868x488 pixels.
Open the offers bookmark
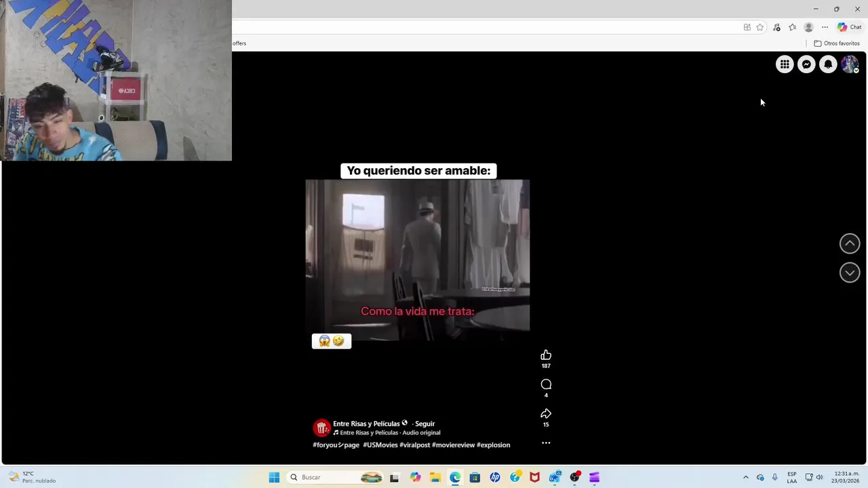click(239, 43)
